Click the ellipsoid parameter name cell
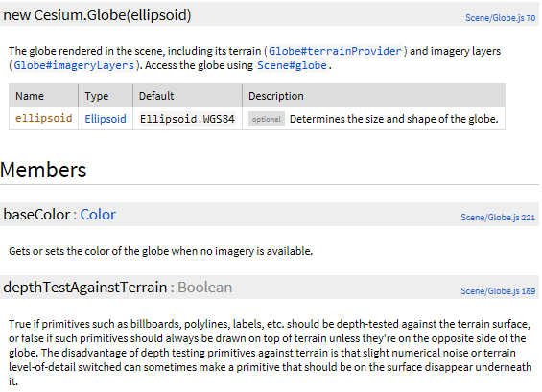Screen dimensions: 542x392 43,119
